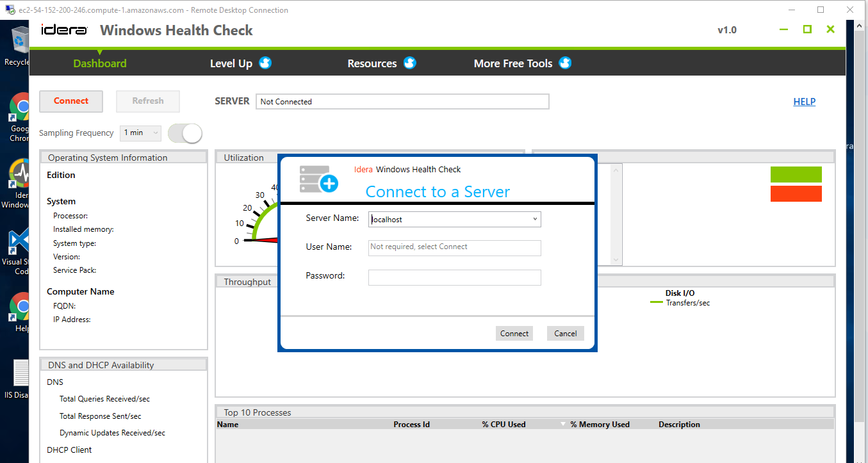Click the orange legend color swatch
868x463 pixels.
coord(796,193)
